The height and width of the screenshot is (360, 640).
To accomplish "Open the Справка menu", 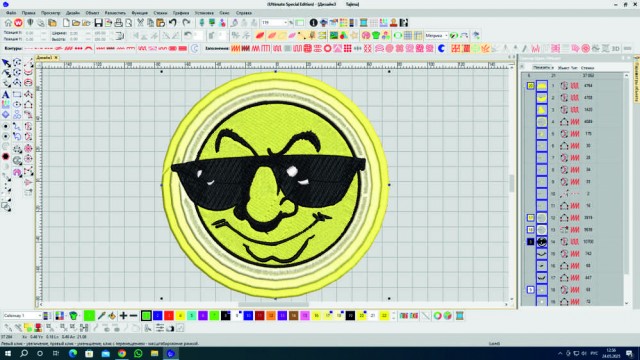I will (x=244, y=13).
